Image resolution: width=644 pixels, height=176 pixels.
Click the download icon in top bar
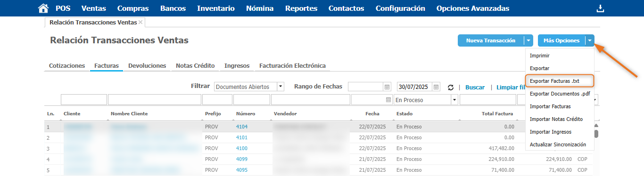(x=600, y=8)
